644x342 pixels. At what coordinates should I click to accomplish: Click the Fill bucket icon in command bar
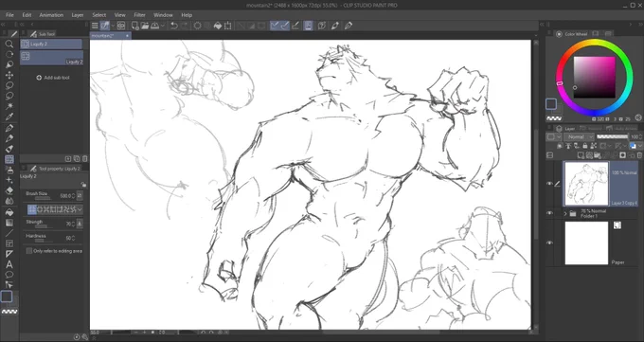218,26
